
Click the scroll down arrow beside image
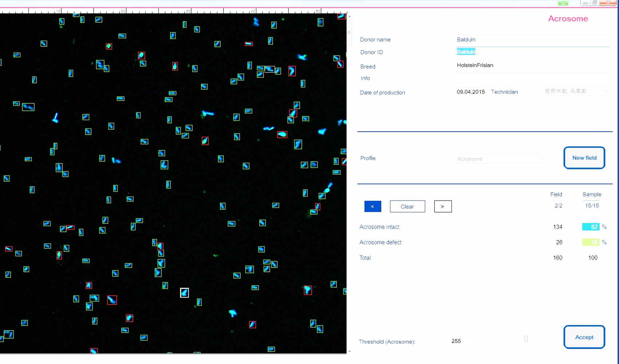point(350,351)
